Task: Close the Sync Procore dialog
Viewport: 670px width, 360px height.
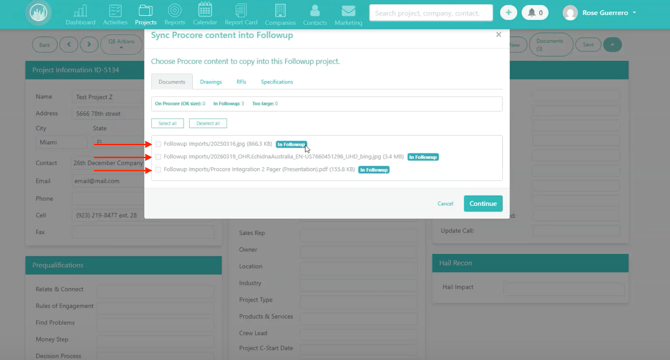Action: pos(498,35)
